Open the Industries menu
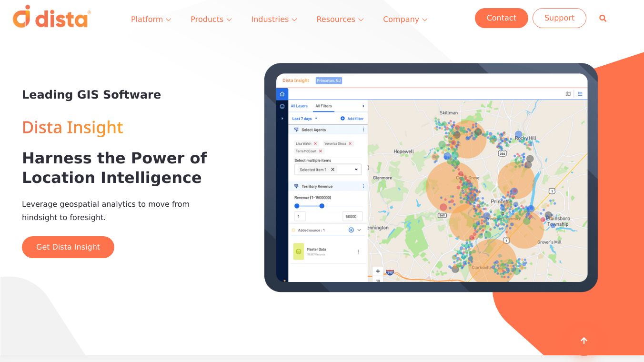Image resolution: width=644 pixels, height=362 pixels. [x=274, y=20]
